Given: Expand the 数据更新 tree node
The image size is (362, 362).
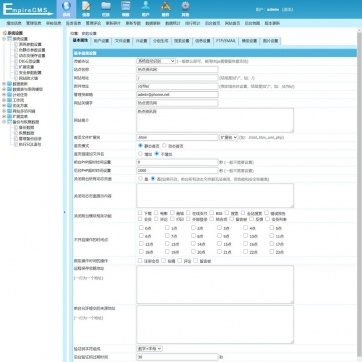Looking at the screenshot, I should (x=4, y=84).
